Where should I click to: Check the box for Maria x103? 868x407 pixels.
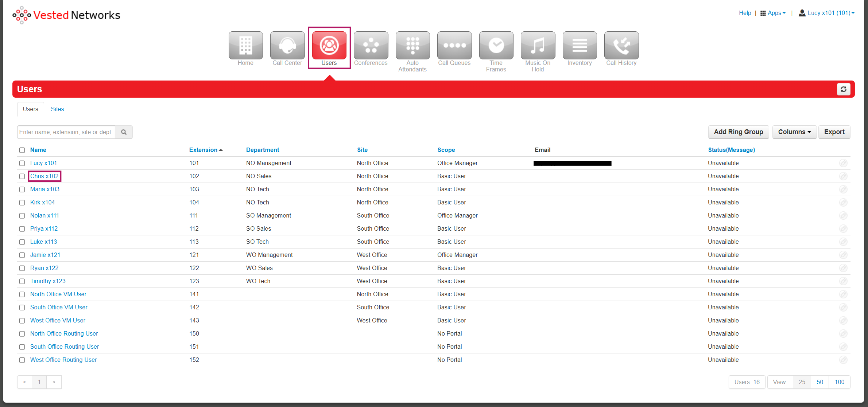click(x=22, y=189)
